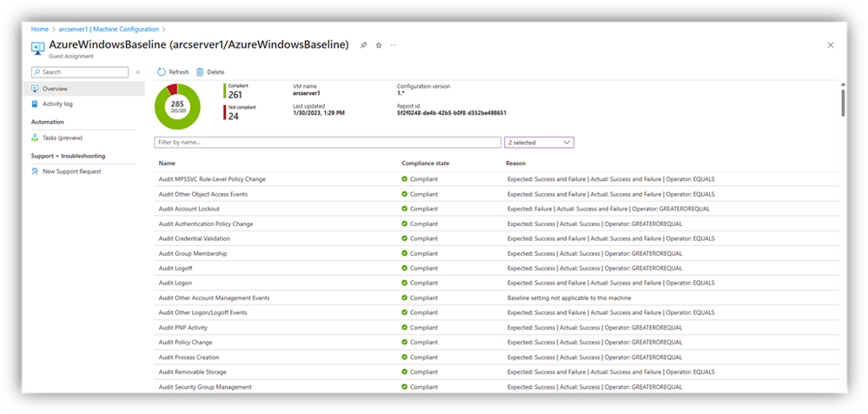Focus the sidebar Search field
The height and width of the screenshot is (414, 868).
pos(80,72)
